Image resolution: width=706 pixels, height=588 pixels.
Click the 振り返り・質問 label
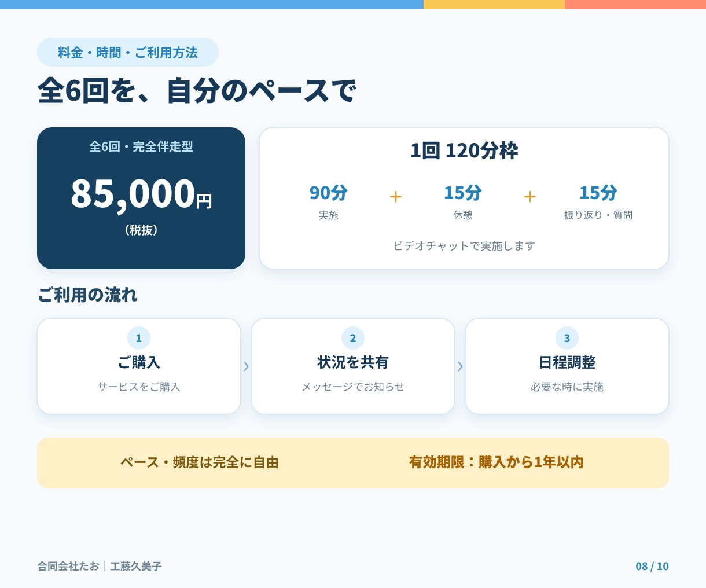pos(598,215)
